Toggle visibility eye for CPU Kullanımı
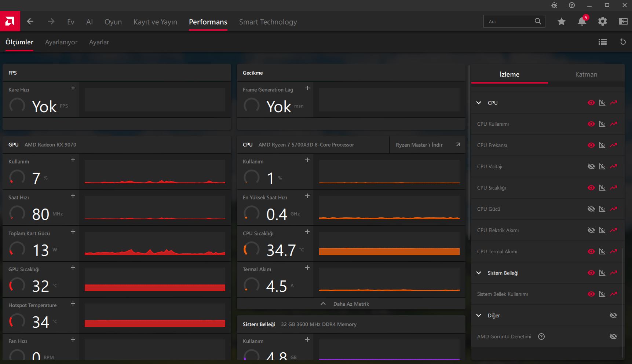 pos(591,124)
